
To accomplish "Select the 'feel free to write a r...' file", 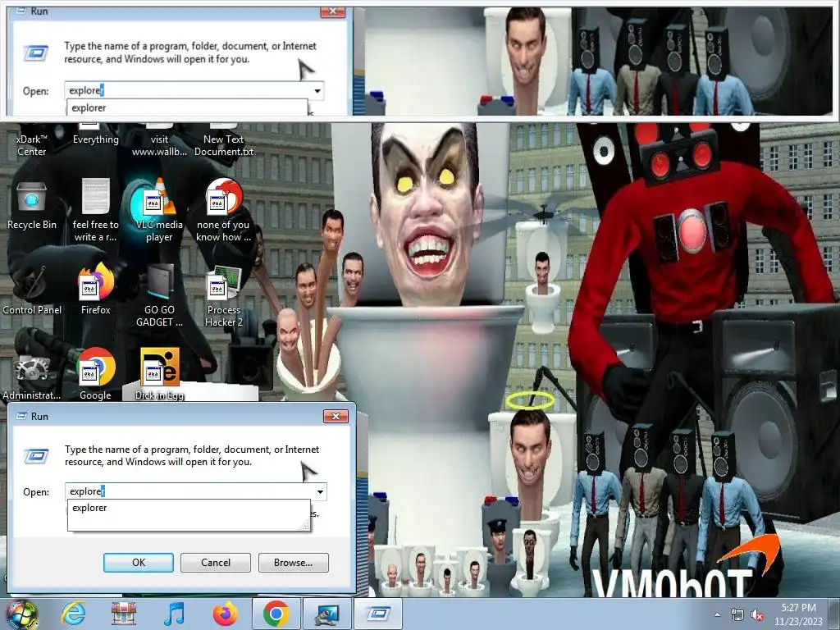I will (x=95, y=211).
